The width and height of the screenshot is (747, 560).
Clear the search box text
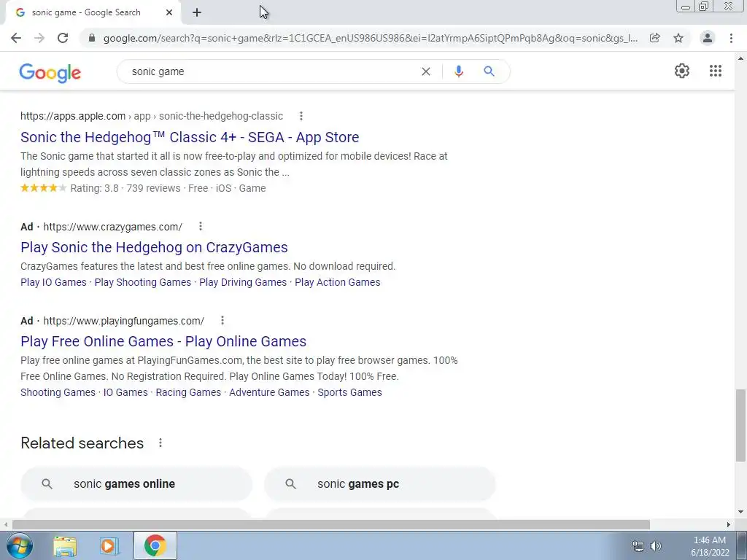[426, 71]
